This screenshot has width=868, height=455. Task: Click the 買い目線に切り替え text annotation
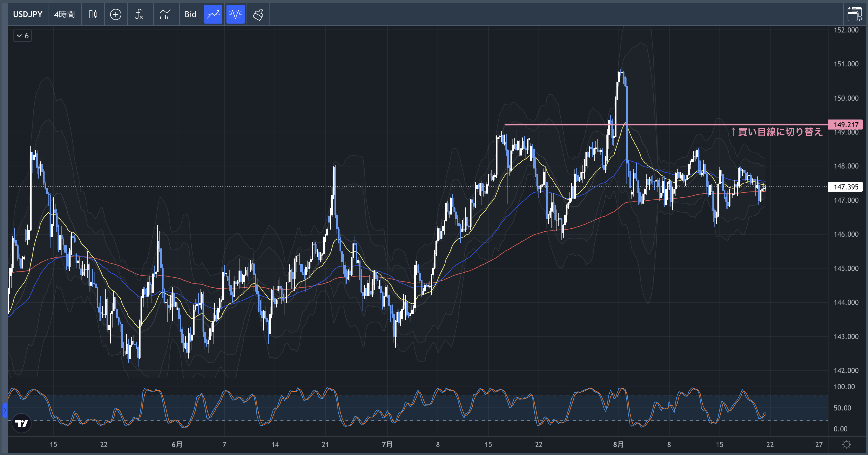tap(777, 132)
